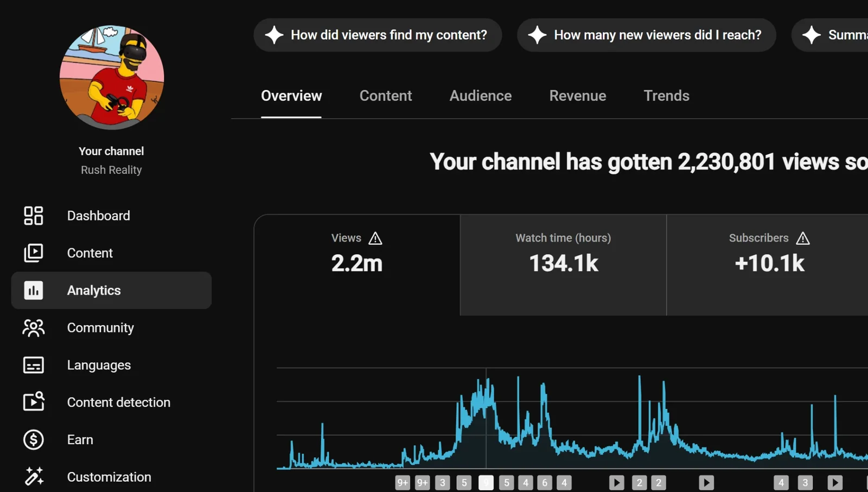Image resolution: width=868 pixels, height=492 pixels.
Task: Select the Analytics bar-chart icon
Action: coord(33,291)
